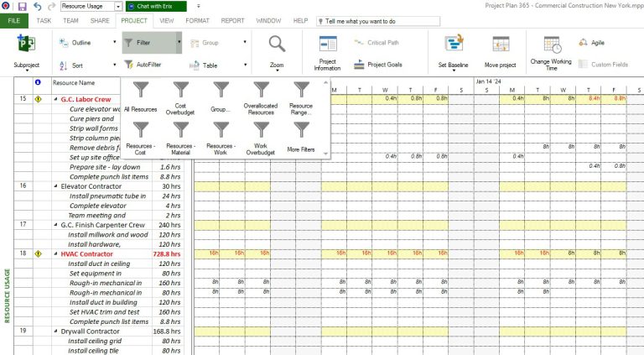Image resolution: width=644 pixels, height=355 pixels.
Task: Select the Cost Overbudget filter
Action: click(180, 98)
